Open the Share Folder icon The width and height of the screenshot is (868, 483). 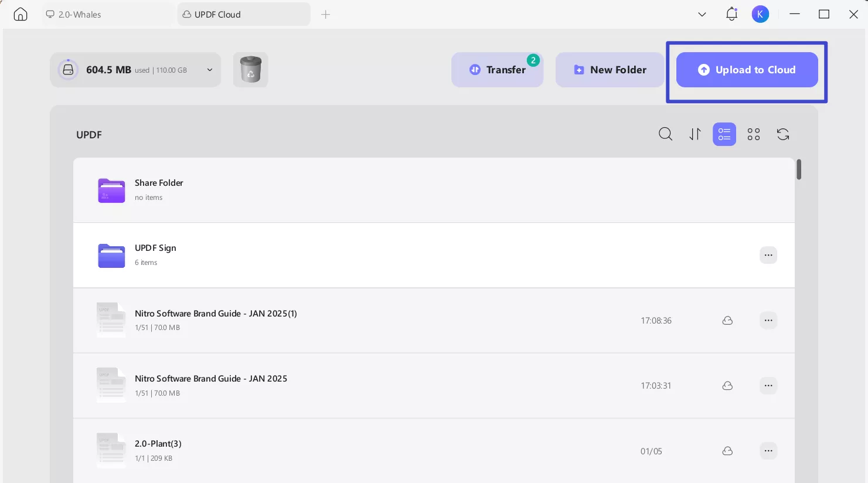(111, 190)
